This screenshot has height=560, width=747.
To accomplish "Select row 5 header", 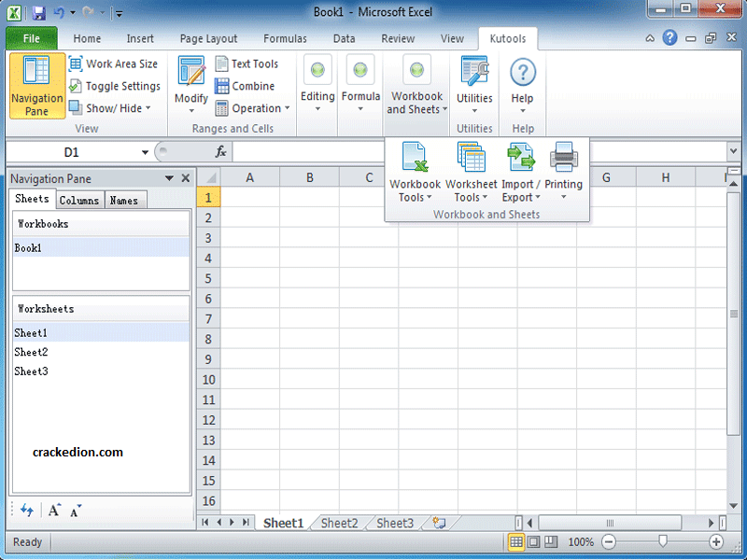I will click(208, 278).
